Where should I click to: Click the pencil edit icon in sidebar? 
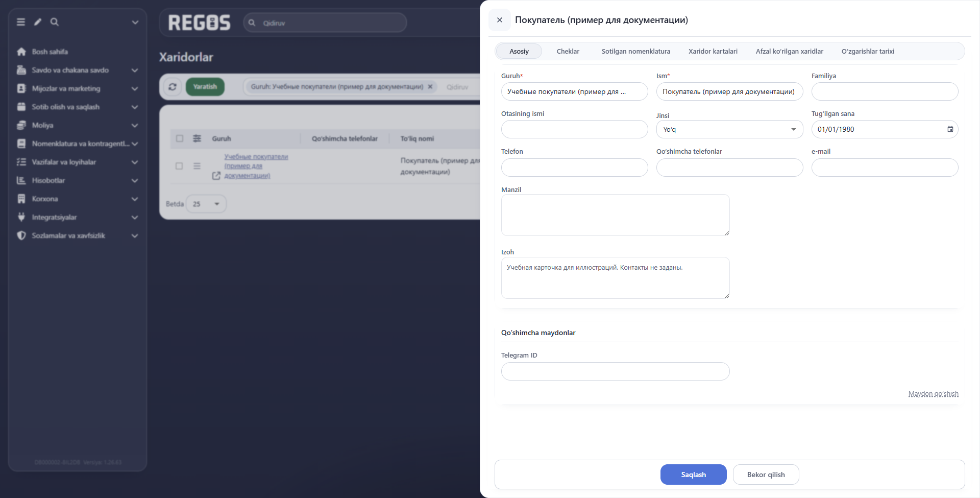click(x=38, y=22)
